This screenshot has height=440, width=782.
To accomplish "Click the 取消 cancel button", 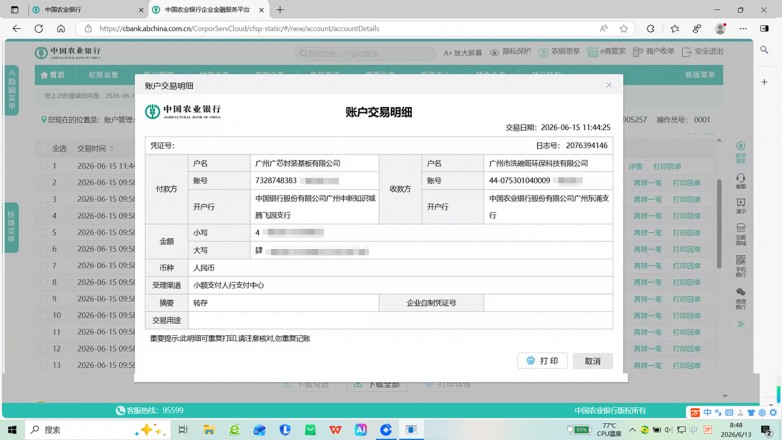I will [592, 361].
